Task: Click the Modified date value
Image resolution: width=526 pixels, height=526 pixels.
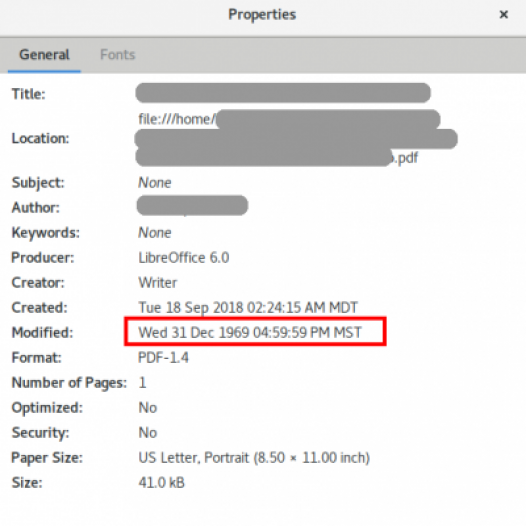Action: coord(250,332)
